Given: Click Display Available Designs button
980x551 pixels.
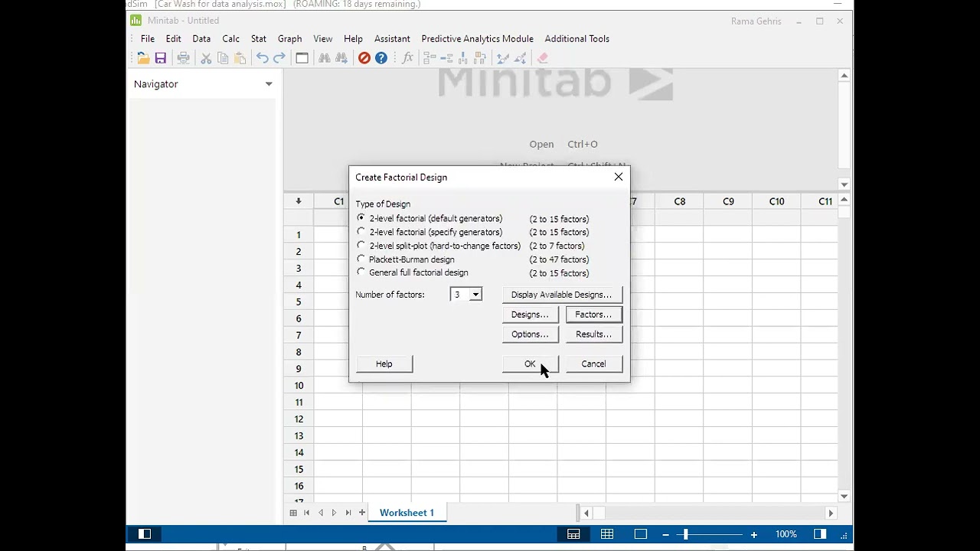Looking at the screenshot, I should pos(561,295).
